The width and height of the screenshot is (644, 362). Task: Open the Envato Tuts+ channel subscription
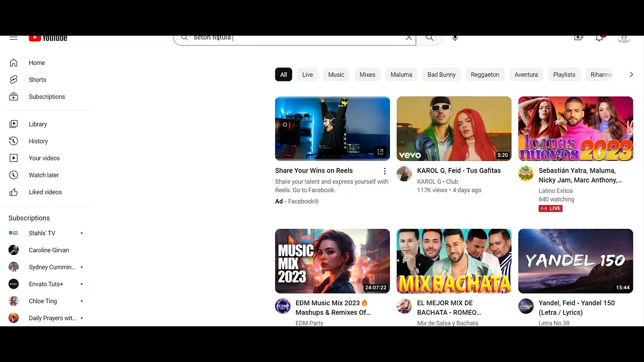47,284
